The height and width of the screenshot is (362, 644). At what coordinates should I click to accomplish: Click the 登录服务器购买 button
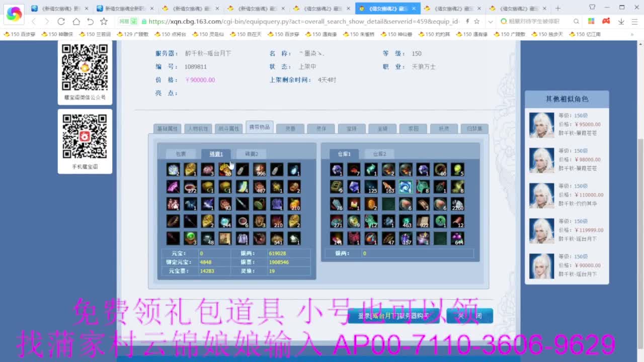coord(393,316)
